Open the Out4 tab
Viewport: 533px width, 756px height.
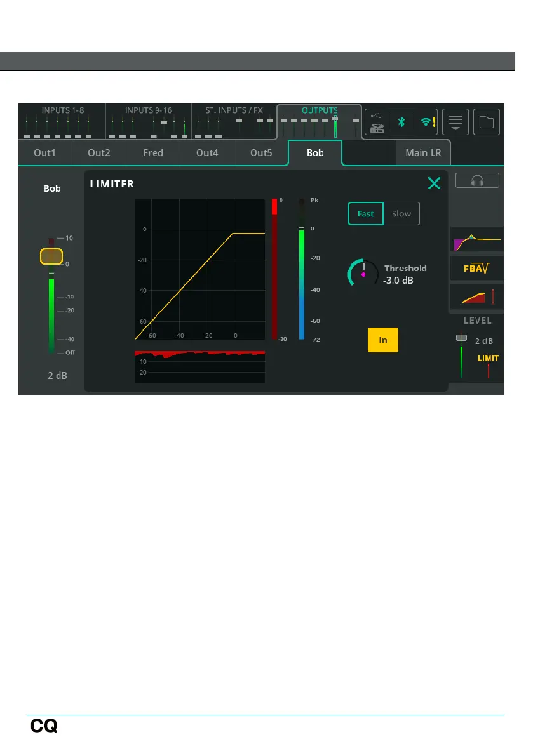point(207,153)
